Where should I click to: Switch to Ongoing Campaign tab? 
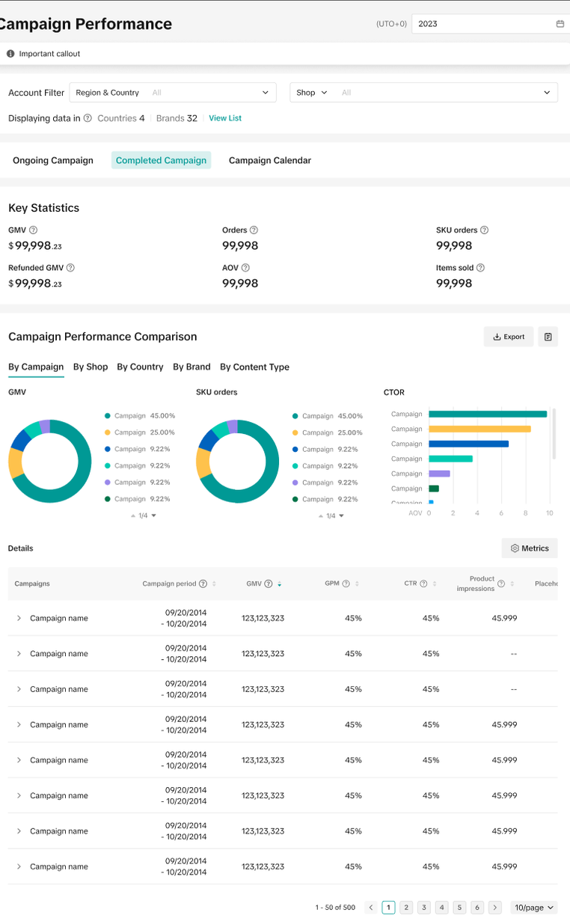(53, 160)
